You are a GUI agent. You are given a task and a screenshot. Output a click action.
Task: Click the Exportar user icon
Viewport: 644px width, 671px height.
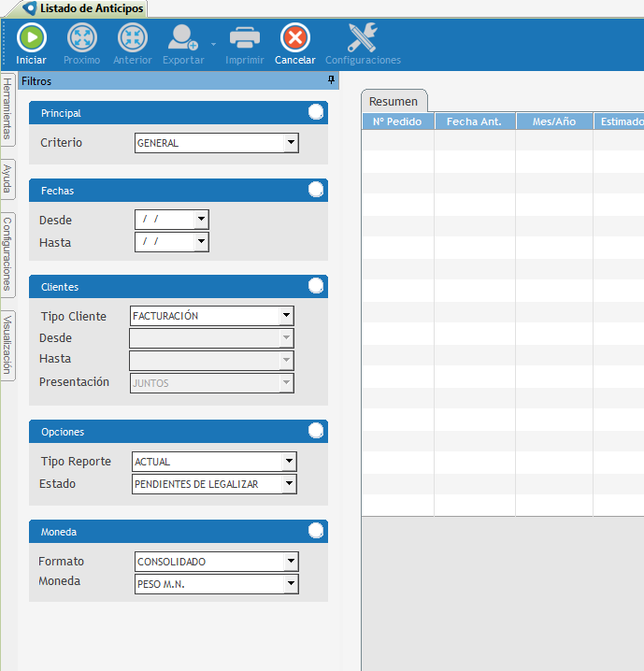click(181, 37)
